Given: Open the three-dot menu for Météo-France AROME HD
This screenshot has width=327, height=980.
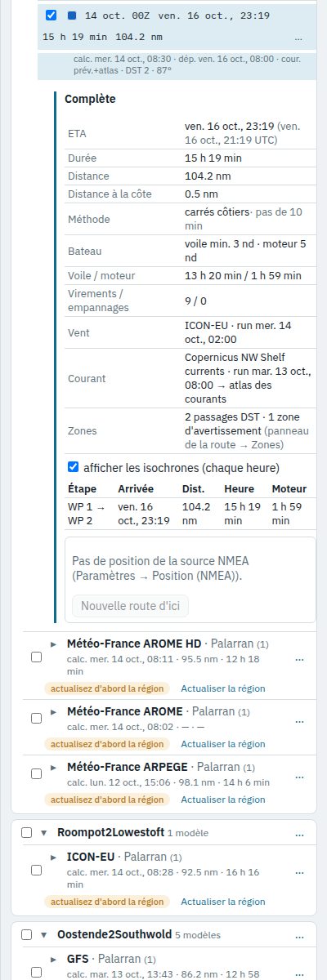Looking at the screenshot, I should pyautogui.click(x=299, y=659).
